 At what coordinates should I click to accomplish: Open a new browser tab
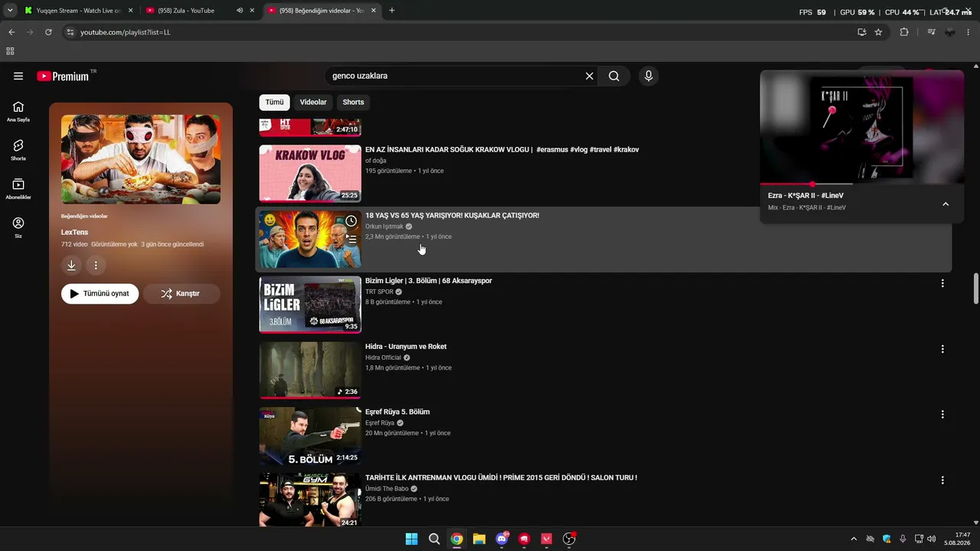tap(392, 11)
